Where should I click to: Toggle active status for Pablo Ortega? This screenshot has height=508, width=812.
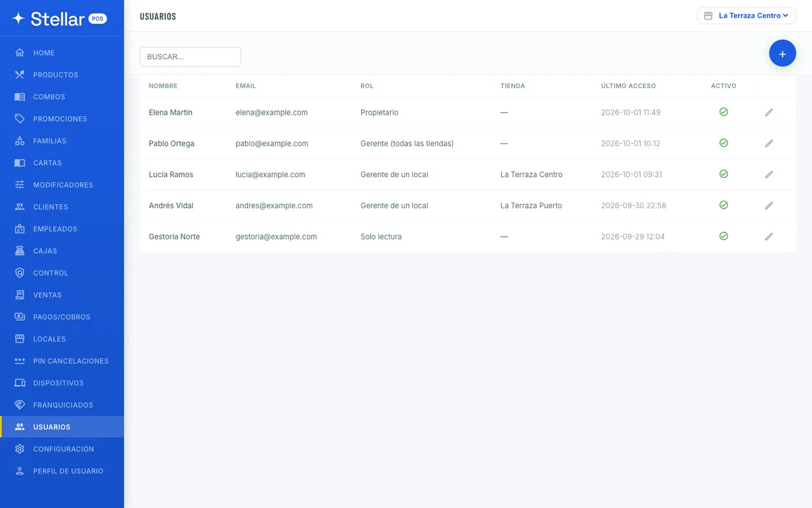723,143
